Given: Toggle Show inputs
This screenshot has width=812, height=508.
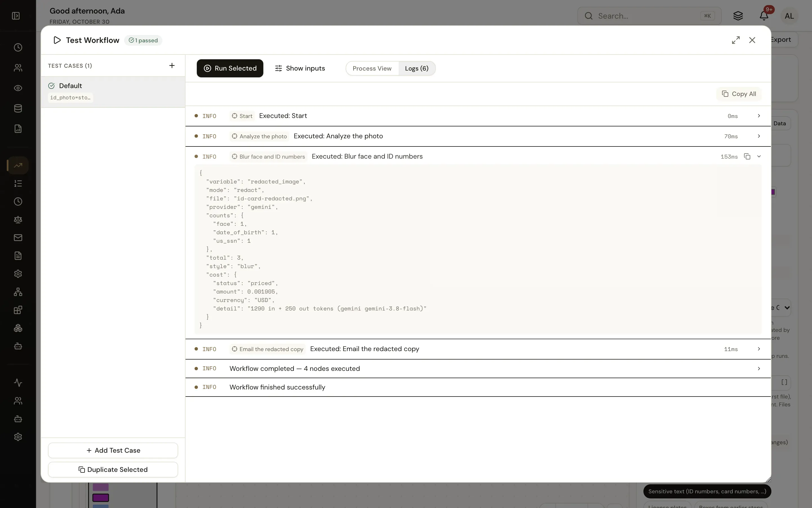Looking at the screenshot, I should click(x=300, y=68).
